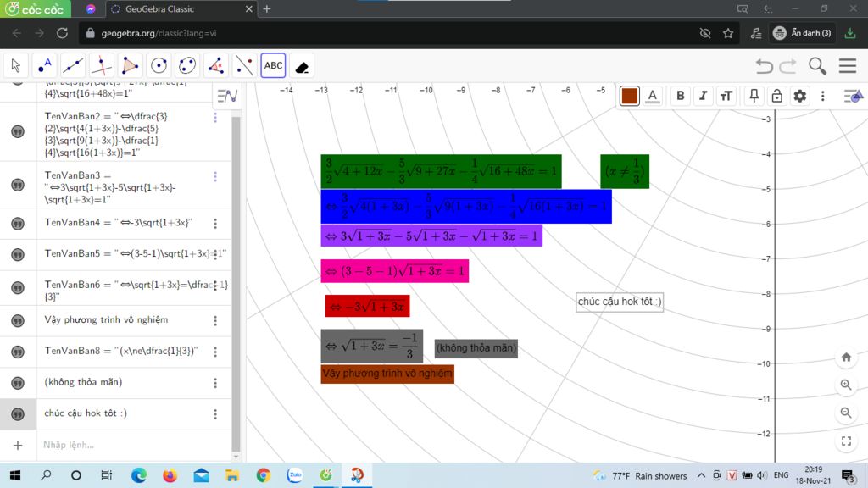Select the Move arrow tool
The image size is (868, 488).
[x=16, y=66]
